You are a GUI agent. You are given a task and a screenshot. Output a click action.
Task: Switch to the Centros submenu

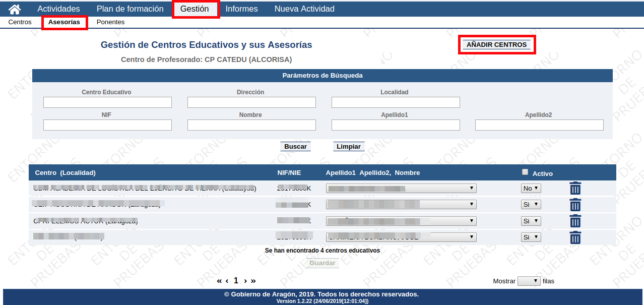20,22
